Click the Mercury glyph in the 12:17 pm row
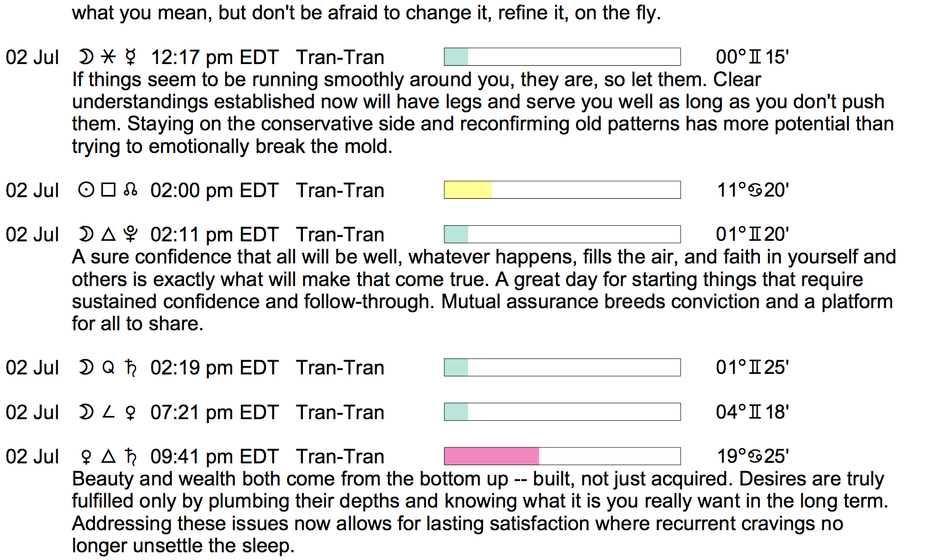This screenshot has height=560, width=933. [130, 57]
